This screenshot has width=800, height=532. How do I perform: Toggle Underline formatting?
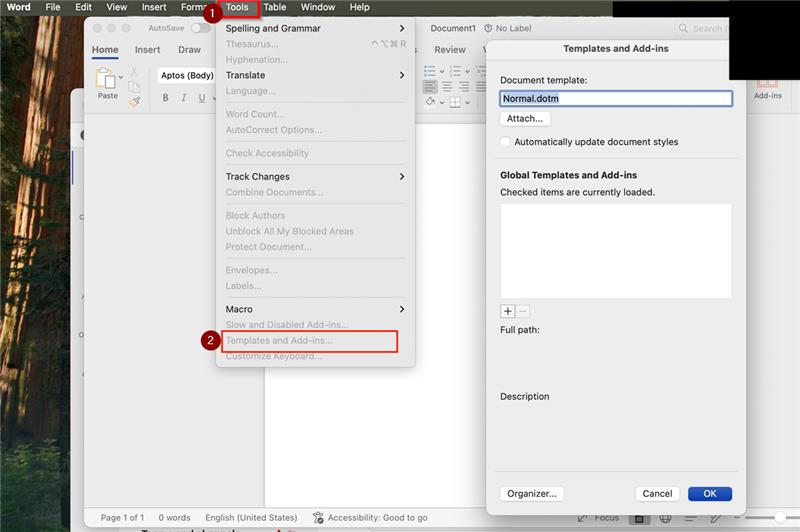tap(202, 97)
